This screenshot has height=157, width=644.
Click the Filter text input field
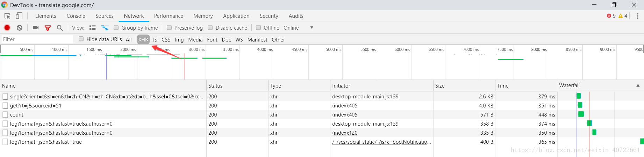click(37, 39)
